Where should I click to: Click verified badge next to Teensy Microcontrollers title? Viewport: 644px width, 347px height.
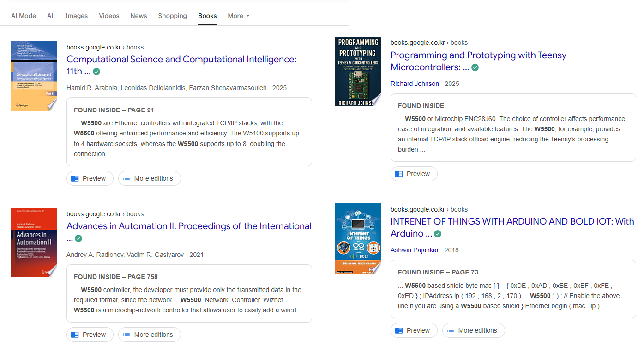pyautogui.click(x=475, y=67)
